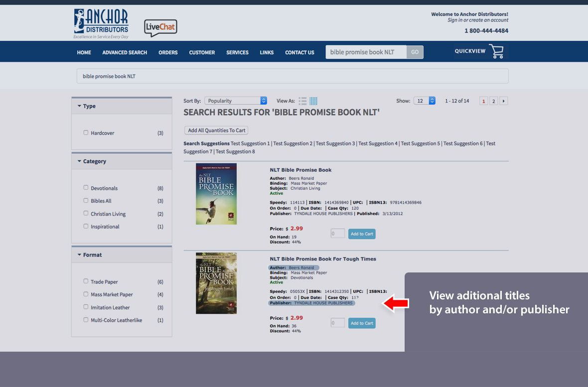The height and width of the screenshot is (387, 588).
Task: Open the Customer menu
Action: click(x=202, y=52)
